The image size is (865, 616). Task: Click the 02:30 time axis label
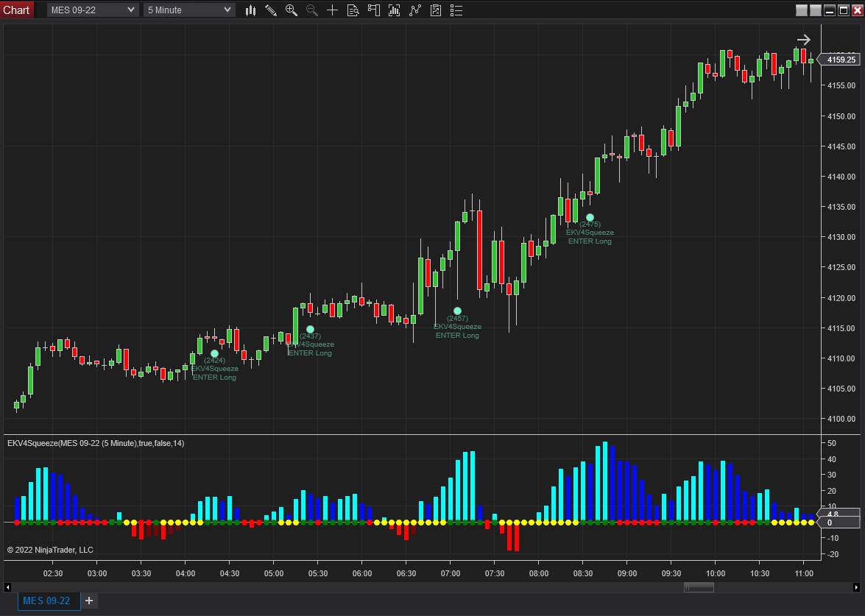(x=53, y=573)
